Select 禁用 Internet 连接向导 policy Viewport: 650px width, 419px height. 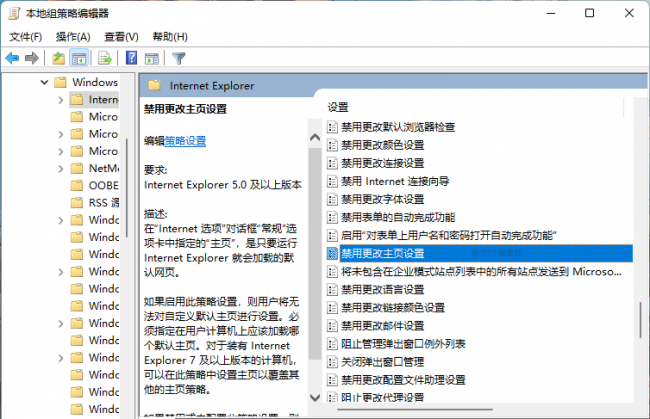[x=395, y=181]
